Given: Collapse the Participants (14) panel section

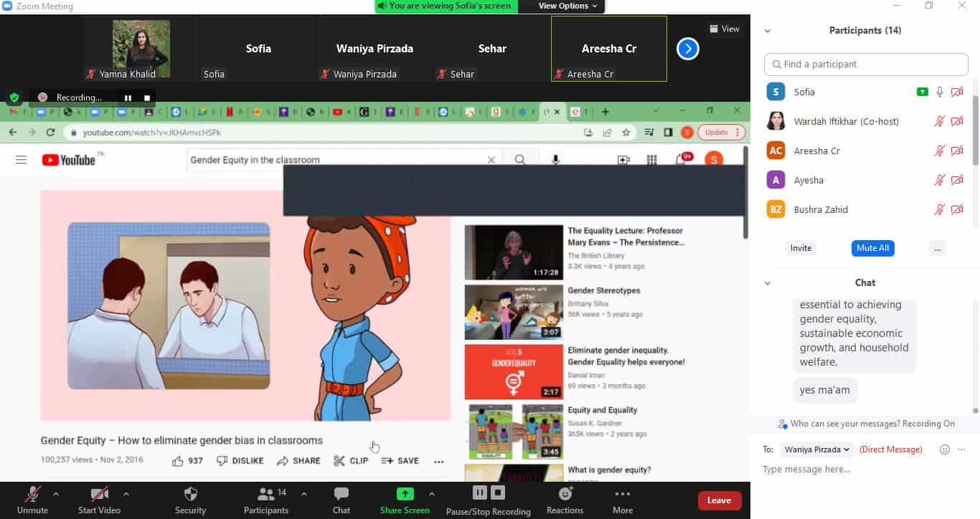Looking at the screenshot, I should tap(768, 31).
